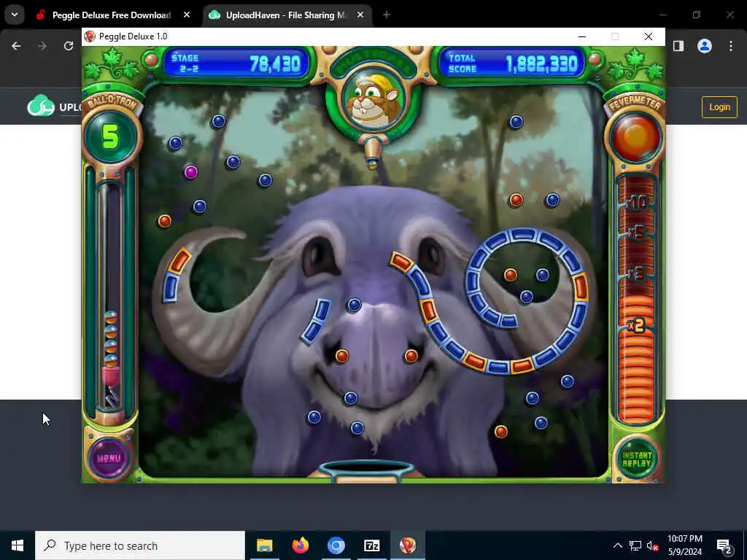Click the Total Score 1,882,330 display
Screen dimensions: 747x560
click(512, 63)
